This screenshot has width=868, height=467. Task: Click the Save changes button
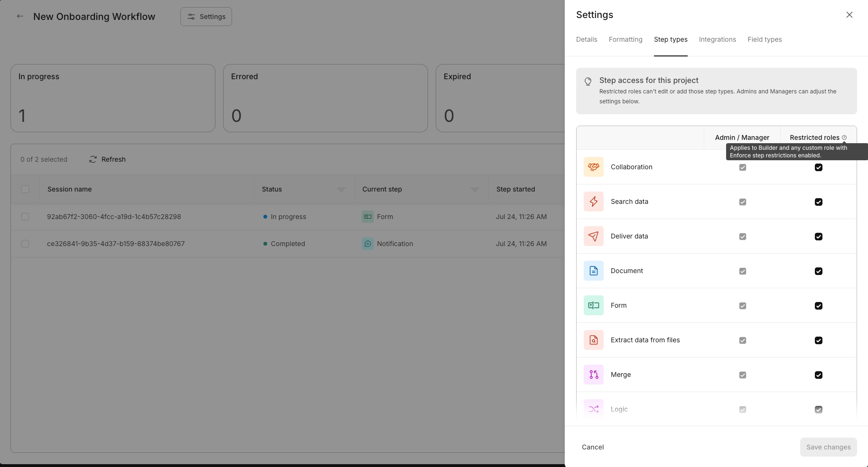click(829, 447)
